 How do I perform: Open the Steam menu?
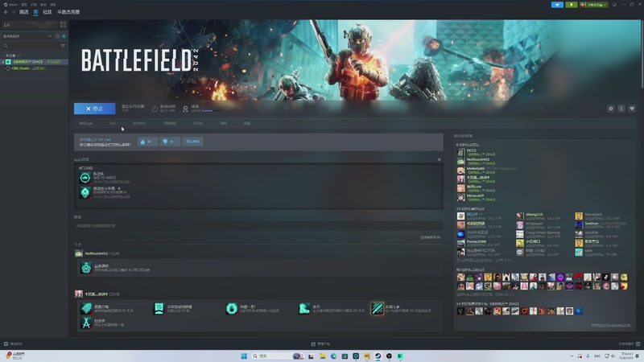point(10,5)
